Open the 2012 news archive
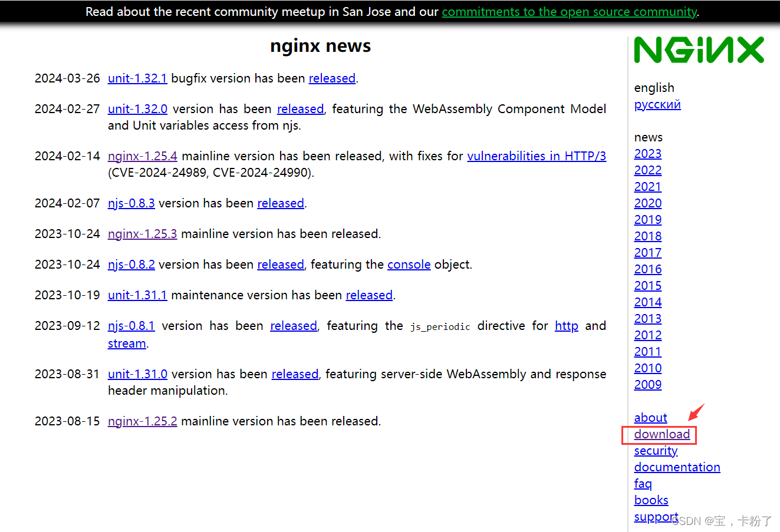This screenshot has height=532, width=780. 648,335
